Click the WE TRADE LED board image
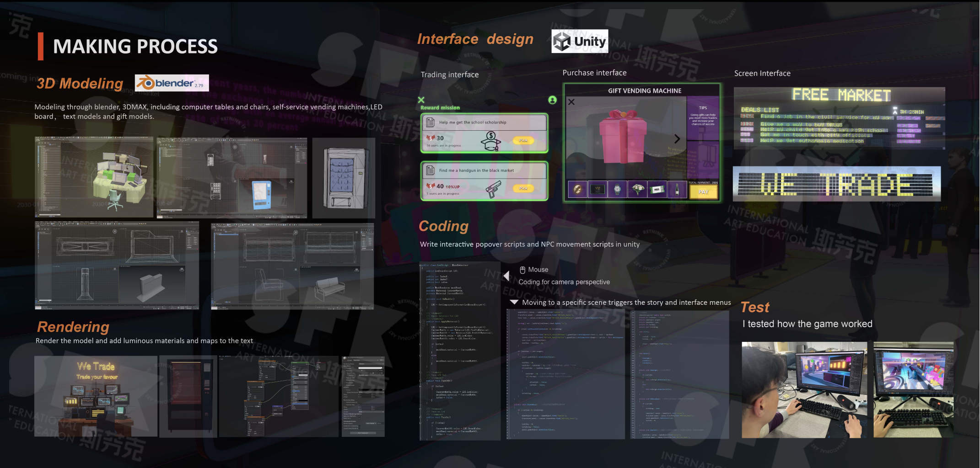This screenshot has height=468, width=980. [837, 184]
